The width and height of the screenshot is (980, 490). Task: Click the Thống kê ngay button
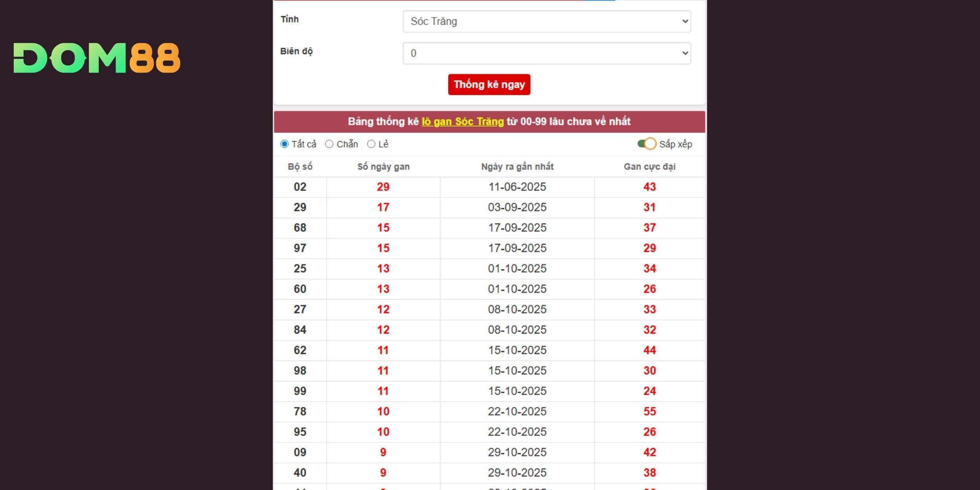click(489, 85)
